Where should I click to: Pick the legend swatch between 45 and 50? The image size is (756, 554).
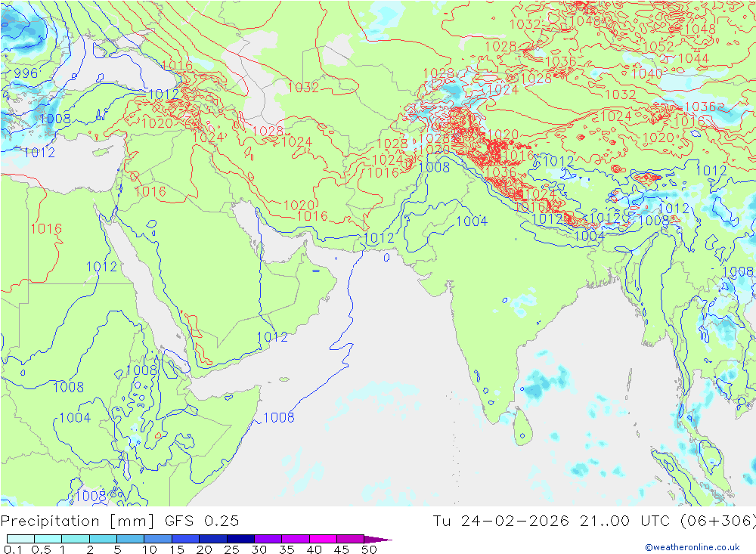(351, 539)
